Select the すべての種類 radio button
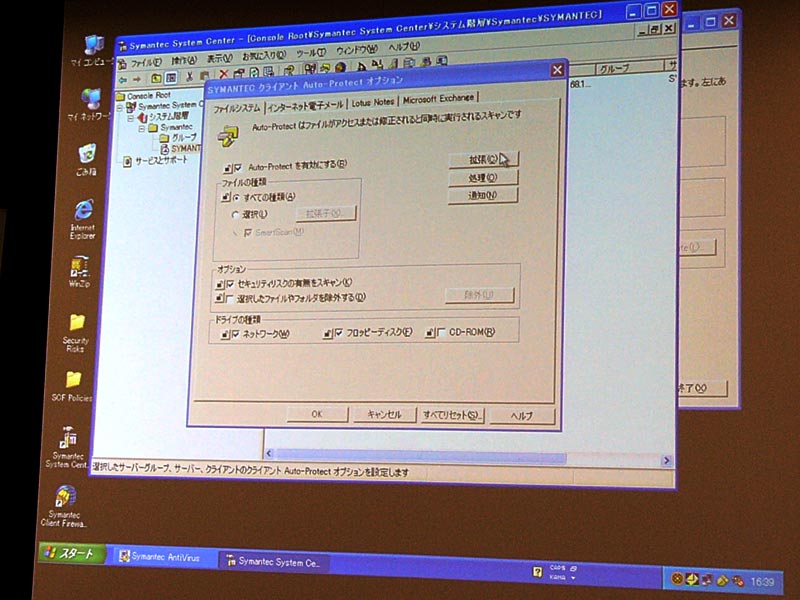 point(236,197)
